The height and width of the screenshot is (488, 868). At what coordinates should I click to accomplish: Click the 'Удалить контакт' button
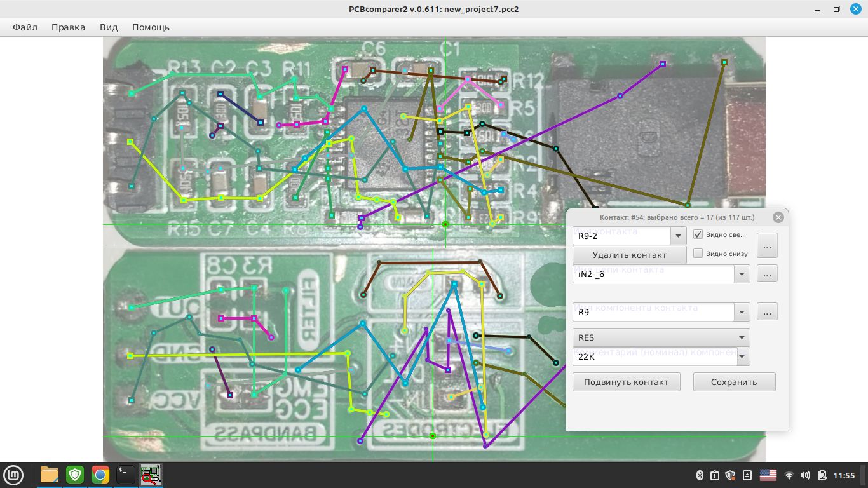(630, 255)
